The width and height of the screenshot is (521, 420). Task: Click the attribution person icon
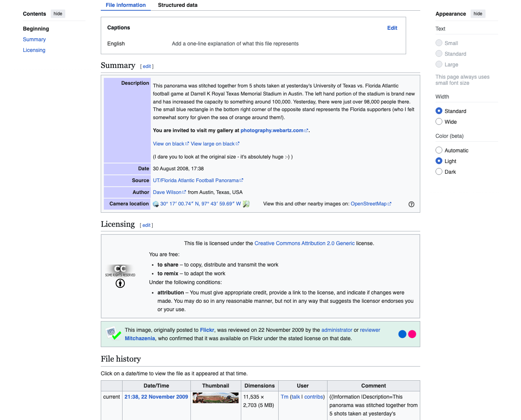(x=120, y=283)
